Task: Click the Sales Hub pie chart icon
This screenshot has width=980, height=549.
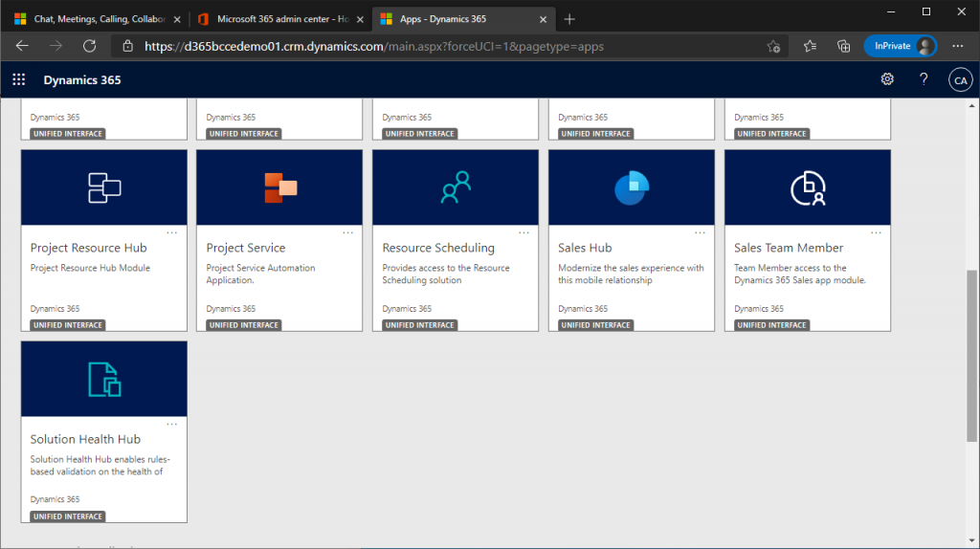Action: pyautogui.click(x=632, y=187)
